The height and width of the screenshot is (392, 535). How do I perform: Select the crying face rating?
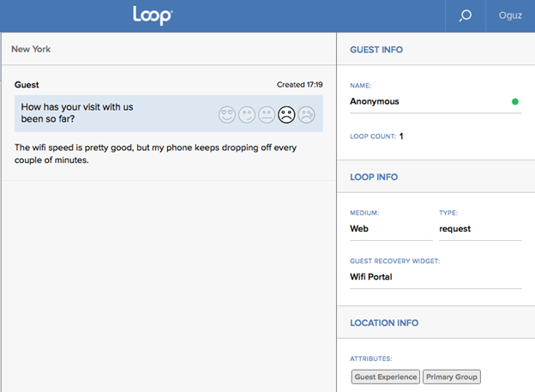[x=306, y=114]
